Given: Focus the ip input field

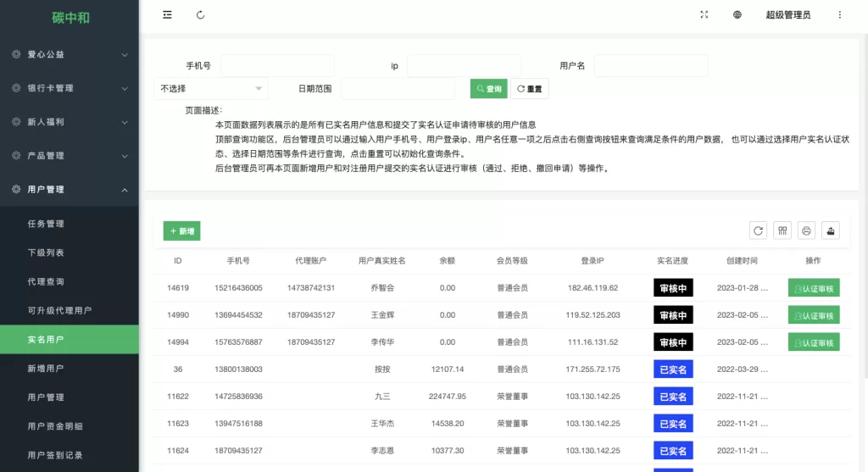Looking at the screenshot, I should coord(464,65).
